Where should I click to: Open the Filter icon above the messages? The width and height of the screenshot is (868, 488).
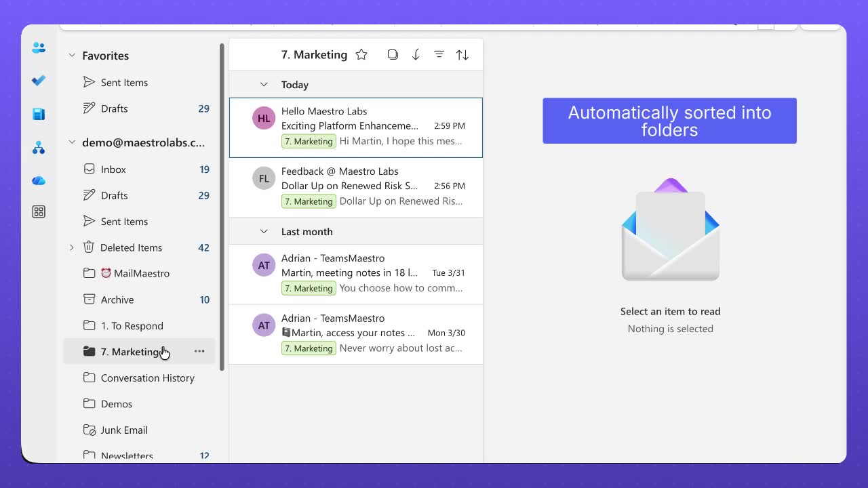click(439, 54)
